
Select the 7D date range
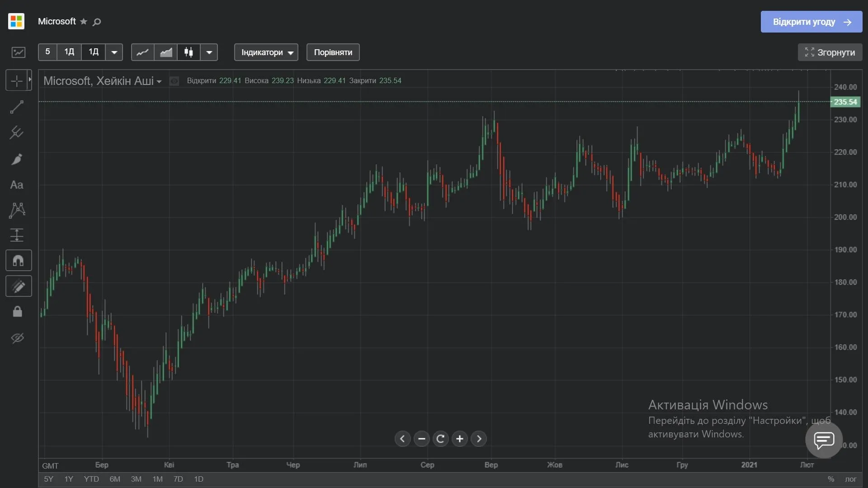click(x=178, y=479)
